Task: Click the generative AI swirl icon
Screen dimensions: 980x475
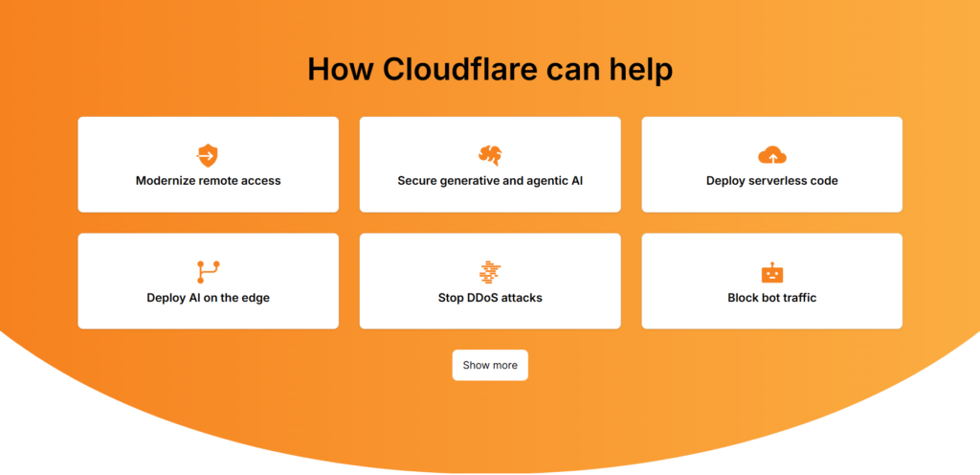Action: coord(490,155)
